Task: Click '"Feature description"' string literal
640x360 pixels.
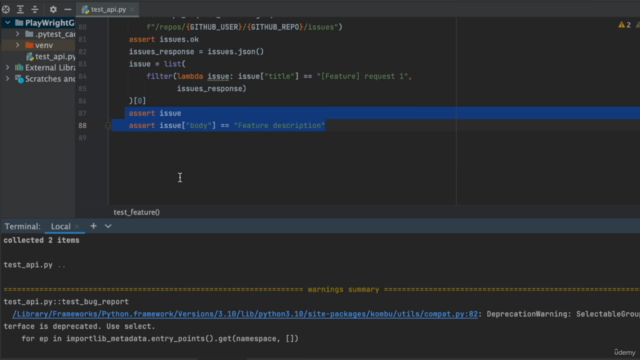Action: click(280, 125)
